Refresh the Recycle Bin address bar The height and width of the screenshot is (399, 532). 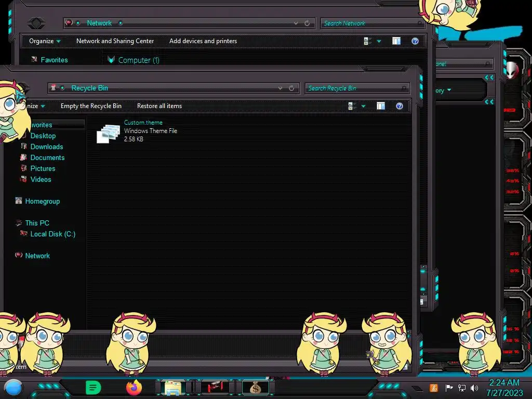(x=291, y=88)
